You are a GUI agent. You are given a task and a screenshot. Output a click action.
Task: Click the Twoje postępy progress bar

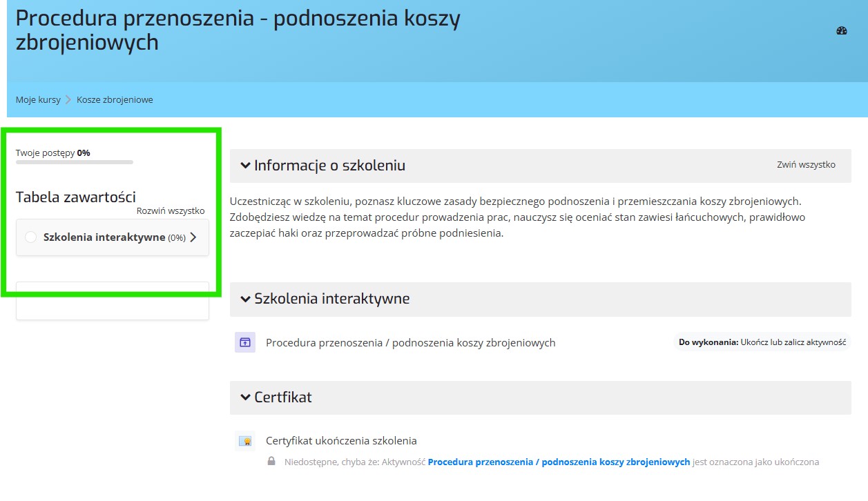click(x=75, y=162)
